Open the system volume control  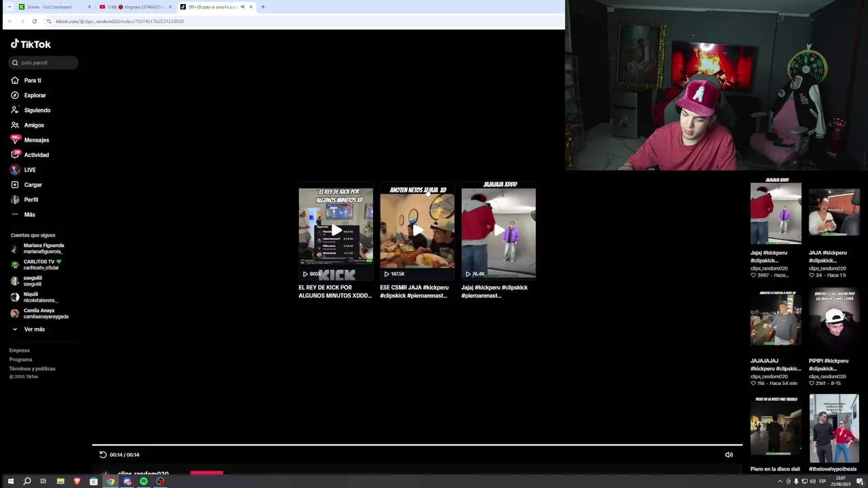812,481
